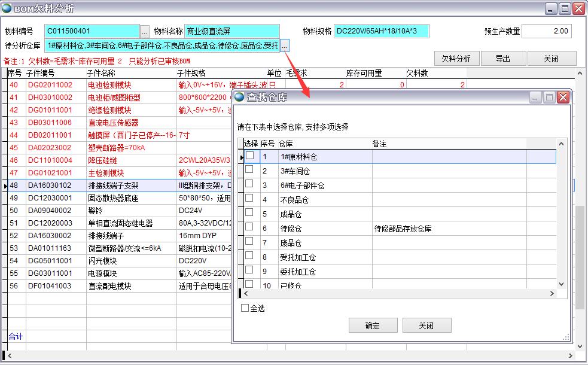
Task: Select the 排接线端子支架 row 48
Action: pos(114,185)
